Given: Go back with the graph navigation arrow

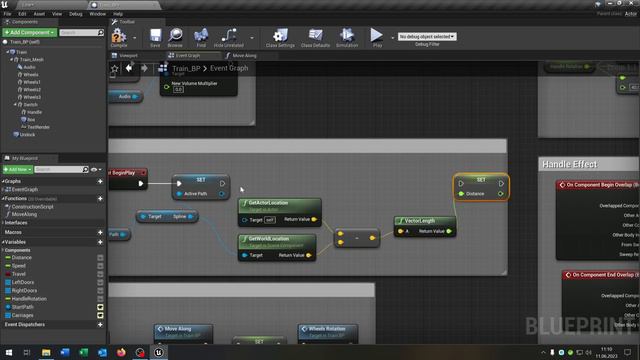Looking at the screenshot, I should 129,68.
